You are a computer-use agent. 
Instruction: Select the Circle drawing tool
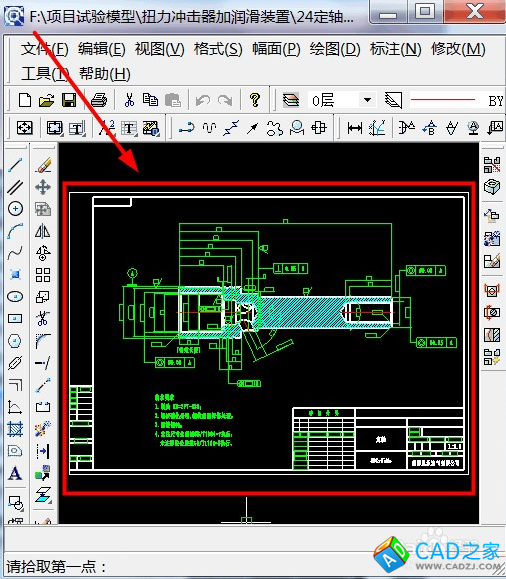15,209
